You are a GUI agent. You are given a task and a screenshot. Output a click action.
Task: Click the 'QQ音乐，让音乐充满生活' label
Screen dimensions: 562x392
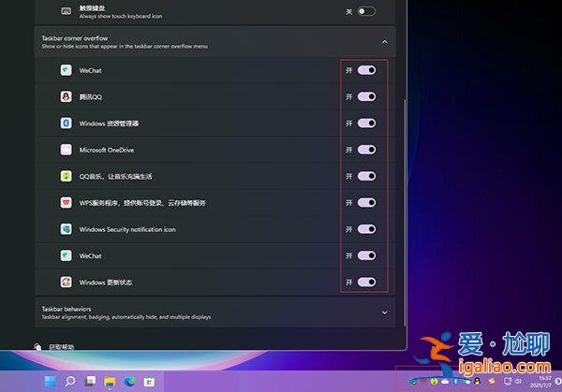coord(115,177)
